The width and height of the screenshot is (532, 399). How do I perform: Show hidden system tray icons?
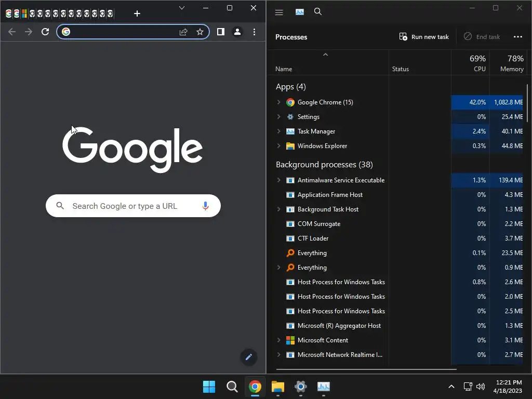click(x=451, y=387)
